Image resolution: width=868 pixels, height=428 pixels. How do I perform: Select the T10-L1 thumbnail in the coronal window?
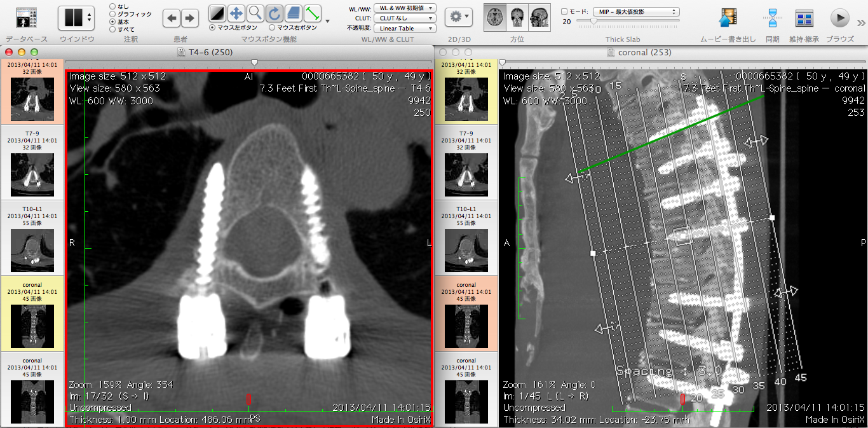pos(466,238)
